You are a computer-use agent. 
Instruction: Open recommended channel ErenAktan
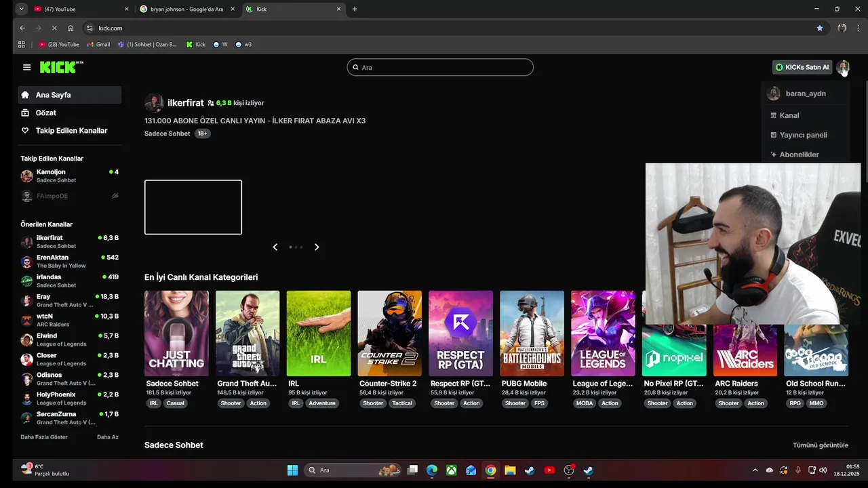tap(70, 262)
